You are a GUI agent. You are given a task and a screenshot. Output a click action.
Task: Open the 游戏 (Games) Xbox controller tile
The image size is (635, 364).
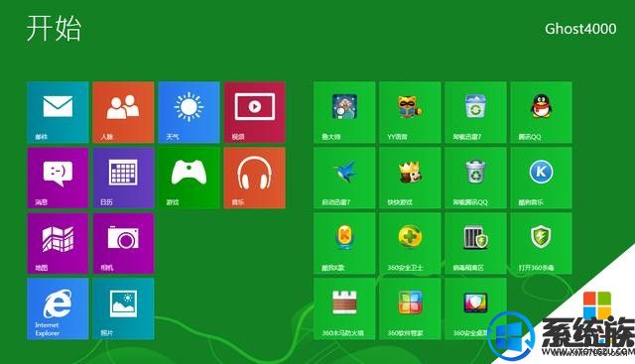click(x=189, y=178)
